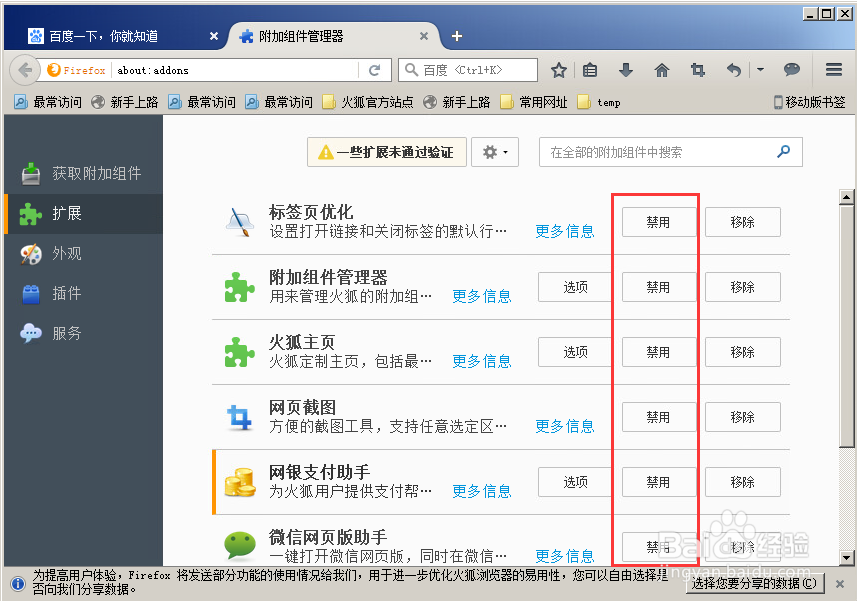
Task: Click the about:addons address bar
Action: point(235,70)
